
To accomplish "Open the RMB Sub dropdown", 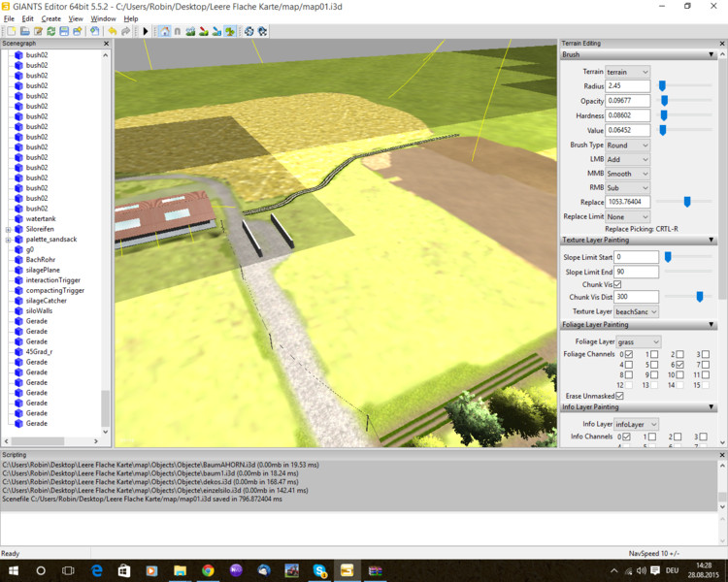I will [627, 188].
